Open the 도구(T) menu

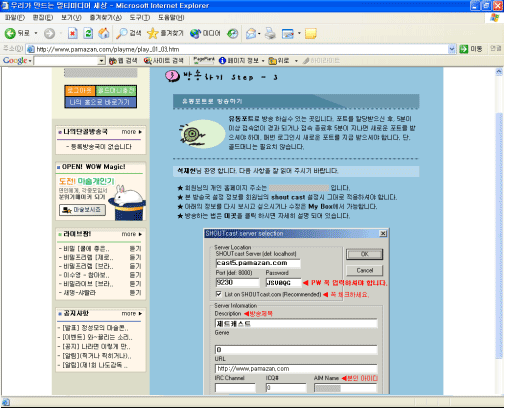140,17
